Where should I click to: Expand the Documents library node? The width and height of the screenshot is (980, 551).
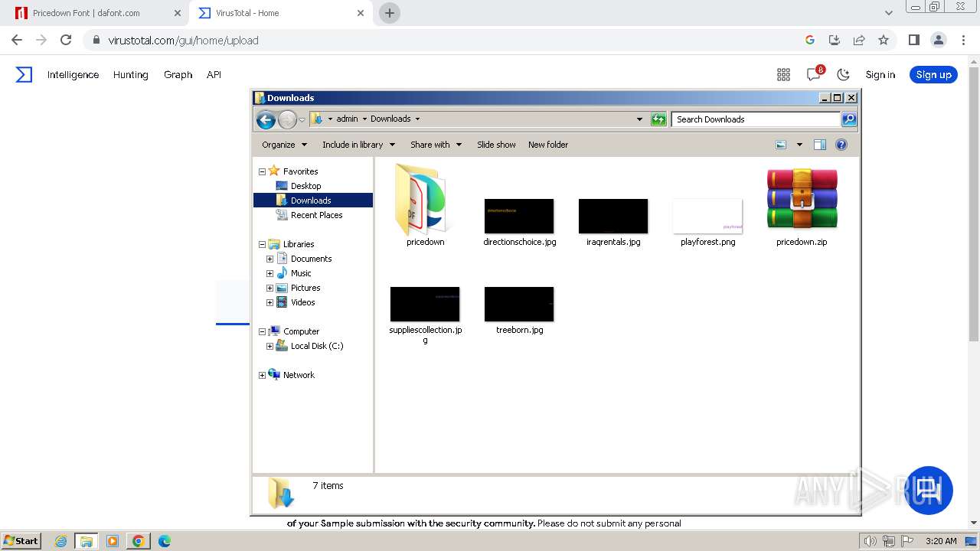point(269,259)
